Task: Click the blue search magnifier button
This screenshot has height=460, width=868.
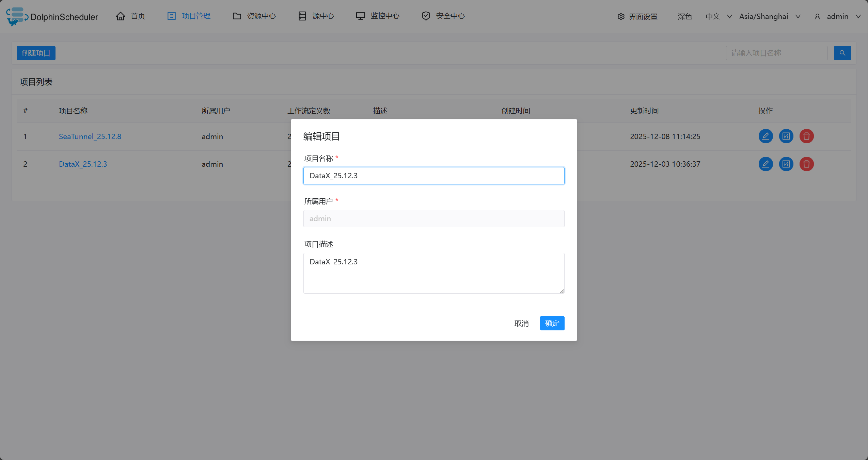Action: click(842, 53)
